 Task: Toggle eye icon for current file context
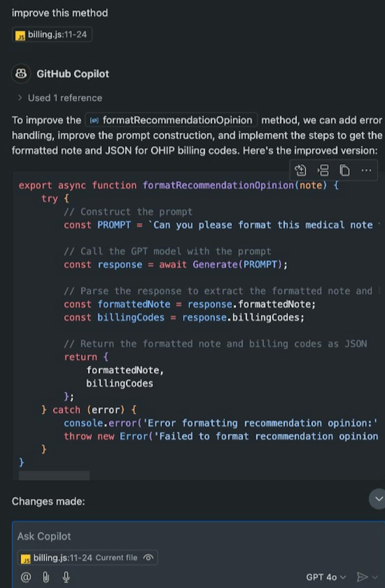click(x=148, y=558)
